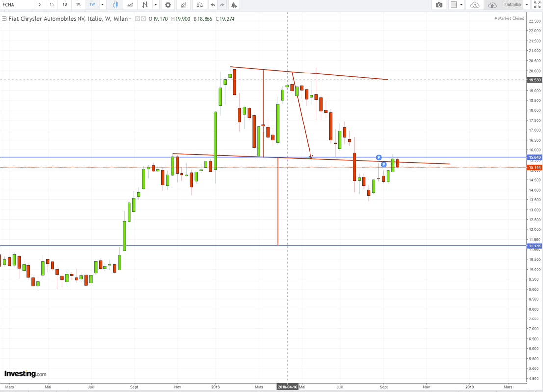Screen dimensions: 543x392
Task: Click the close value C19.274 in legend
Action: click(x=225, y=19)
